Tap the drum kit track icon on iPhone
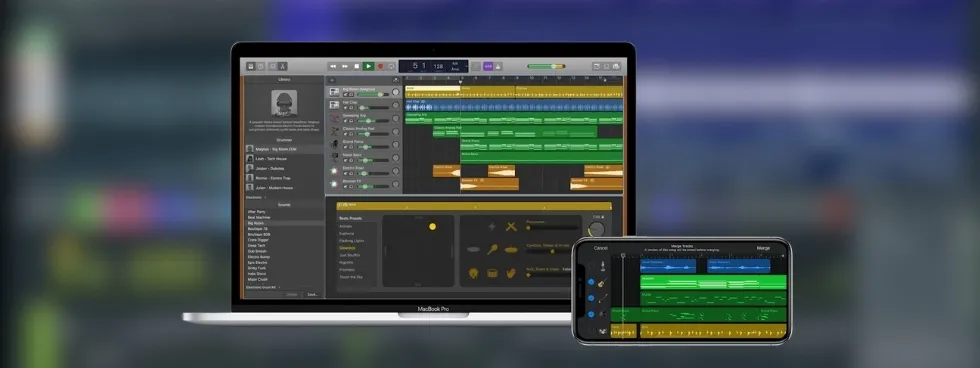Viewport: 980px width, 368px height. tap(602, 331)
